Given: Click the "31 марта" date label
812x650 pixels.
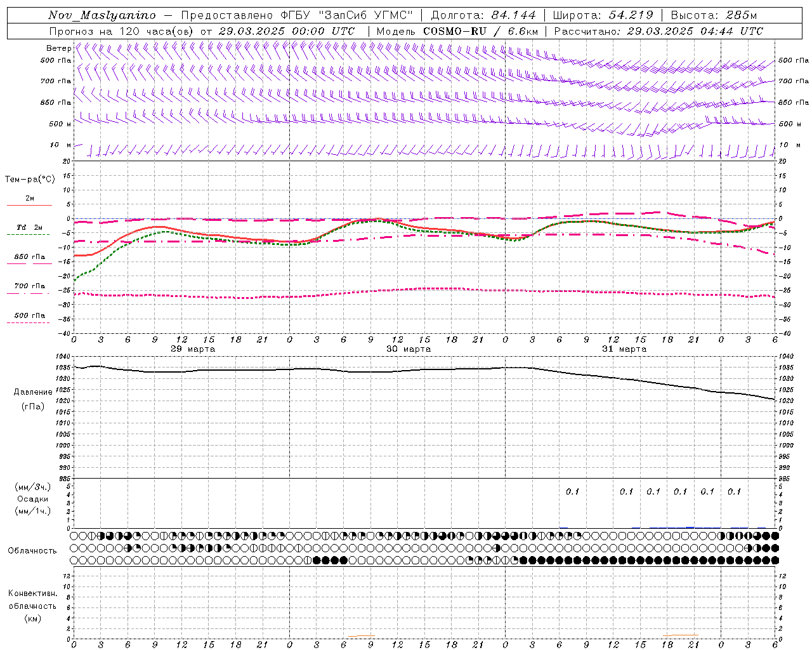Looking at the screenshot, I should (624, 349).
